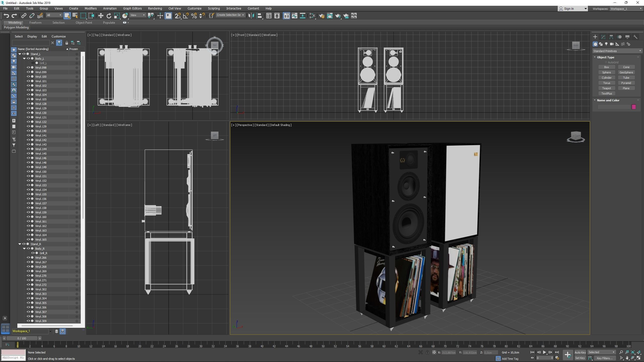The height and width of the screenshot is (362, 644).
Task: Click the Angle Snap Toggle icon
Action: pyautogui.click(x=186, y=16)
